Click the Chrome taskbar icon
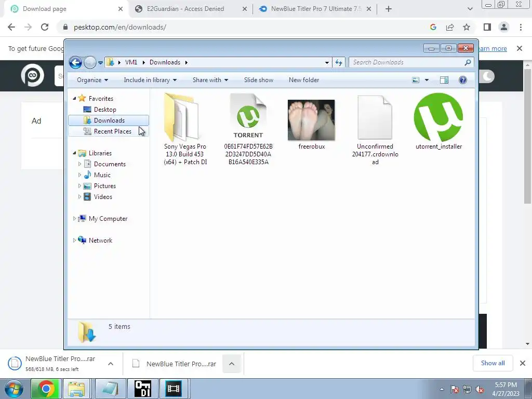The width and height of the screenshot is (532, 399). click(46, 389)
